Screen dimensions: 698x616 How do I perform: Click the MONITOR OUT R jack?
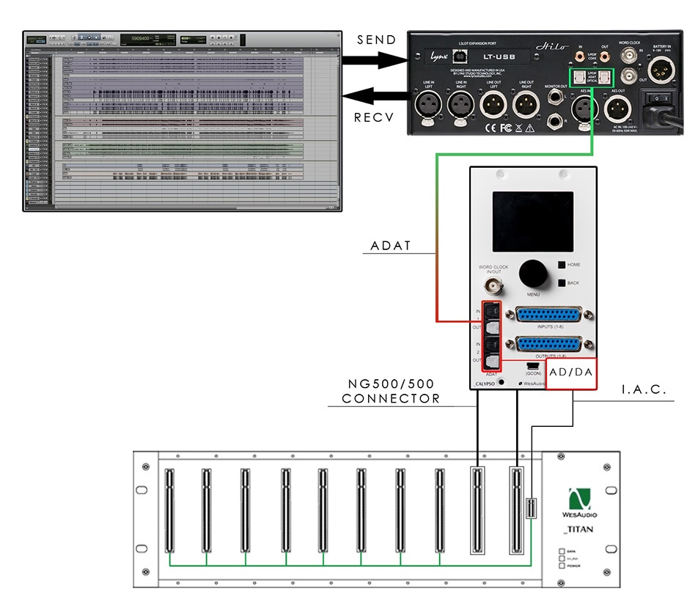(555, 122)
